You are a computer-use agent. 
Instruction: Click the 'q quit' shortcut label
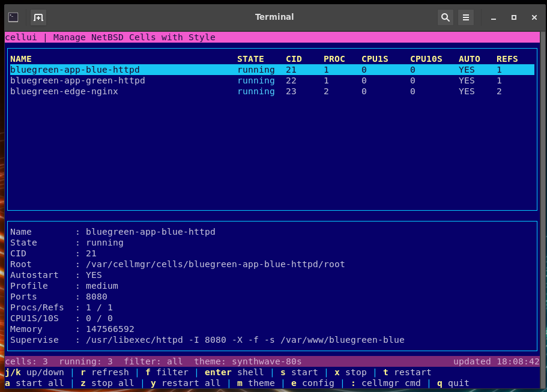453,383
